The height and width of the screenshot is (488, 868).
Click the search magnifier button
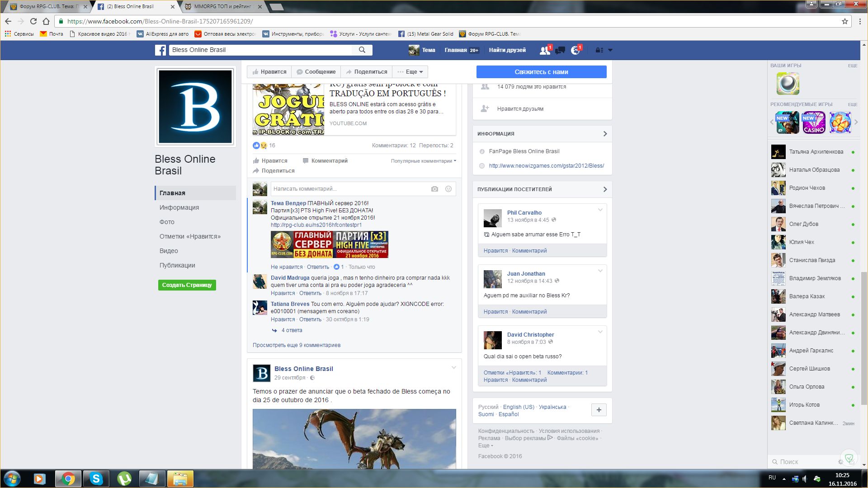click(x=362, y=50)
